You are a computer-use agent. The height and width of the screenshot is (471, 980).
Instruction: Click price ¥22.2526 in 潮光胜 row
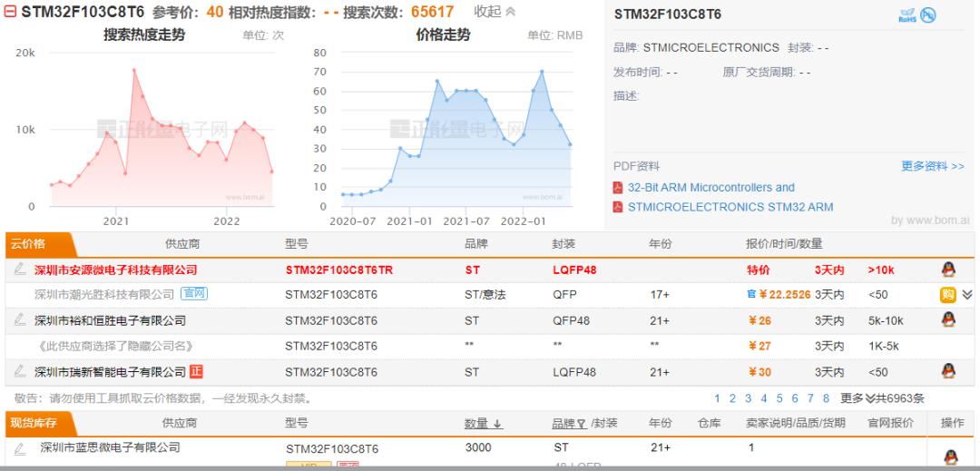[784, 294]
